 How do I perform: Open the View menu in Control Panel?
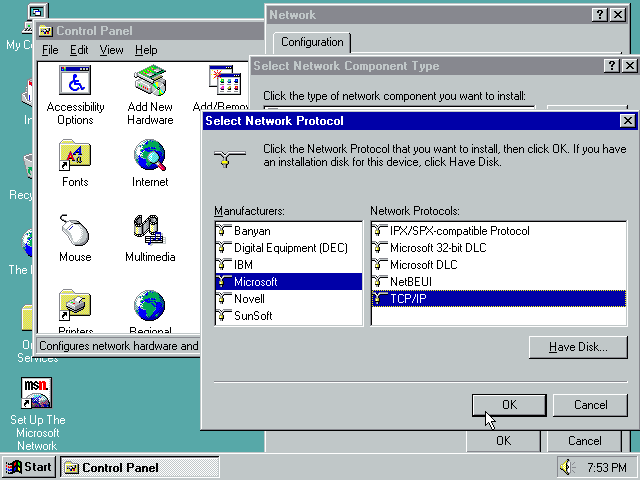coord(111,50)
